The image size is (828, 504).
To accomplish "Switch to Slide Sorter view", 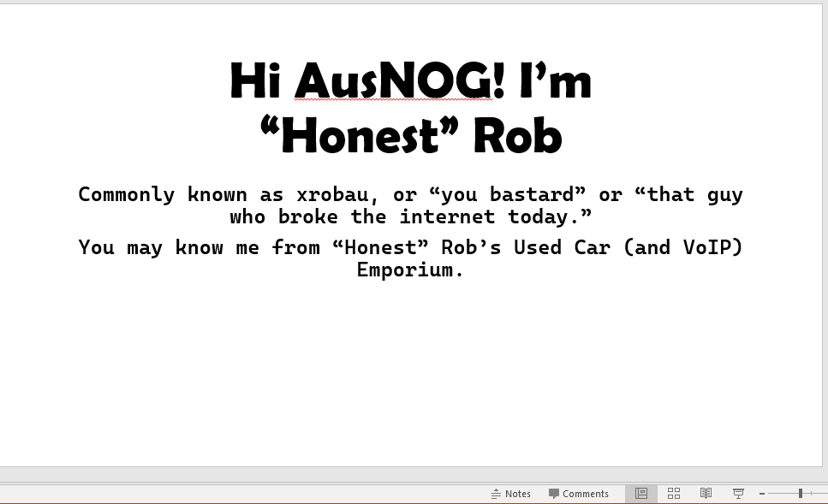I will click(674, 494).
